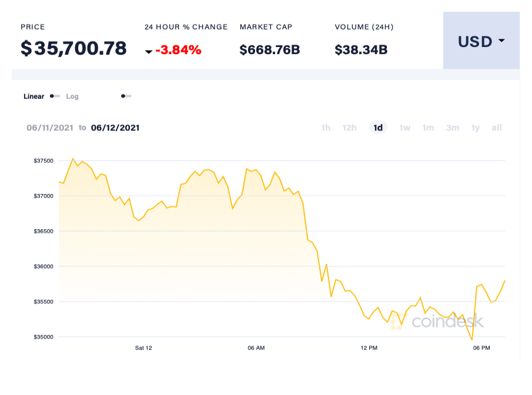Show the 1y price history

(x=476, y=128)
